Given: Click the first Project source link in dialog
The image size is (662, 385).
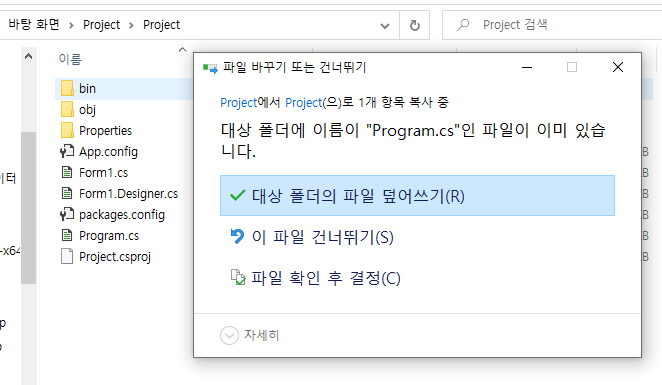Looking at the screenshot, I should pos(239,103).
